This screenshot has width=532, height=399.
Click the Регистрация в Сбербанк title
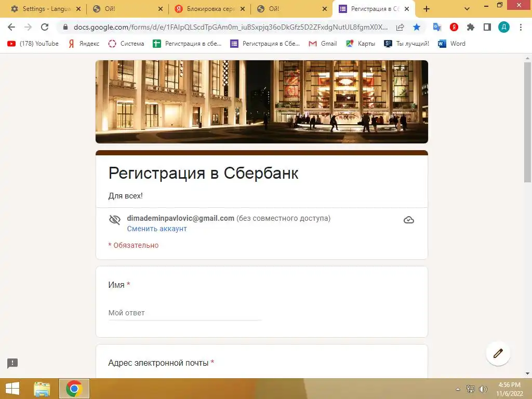[x=203, y=173]
